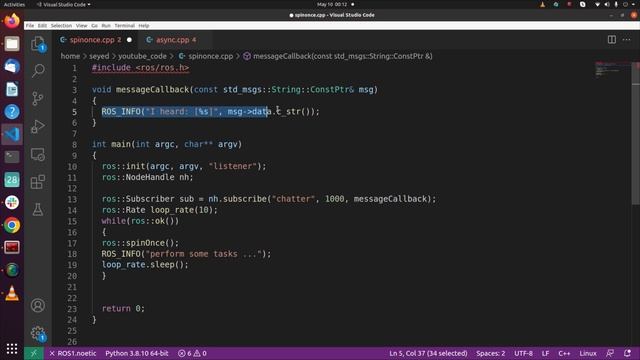Open Visual Studio Code app menu in top bar
This screenshot has width=640, height=360.
click(64, 4)
